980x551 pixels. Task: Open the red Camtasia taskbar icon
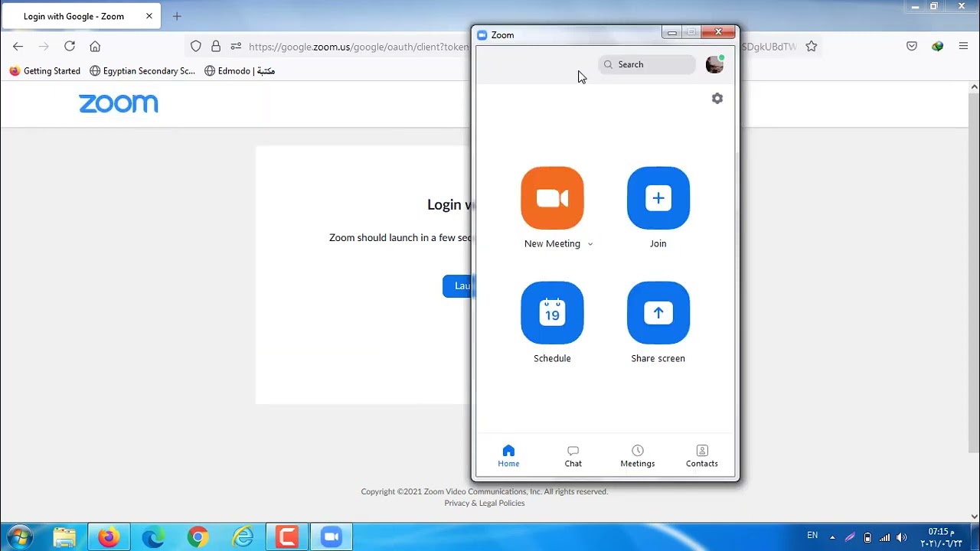point(287,537)
